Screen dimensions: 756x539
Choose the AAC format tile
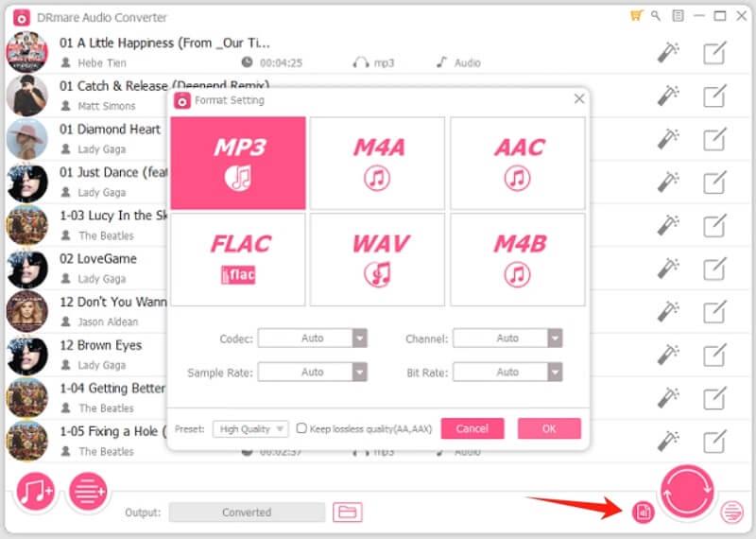coord(518,163)
